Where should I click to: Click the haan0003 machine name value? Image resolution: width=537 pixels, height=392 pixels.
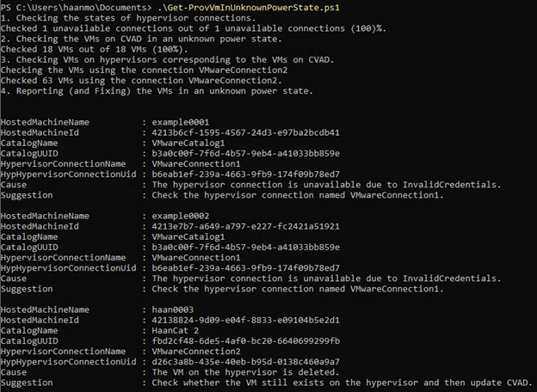pos(173,309)
